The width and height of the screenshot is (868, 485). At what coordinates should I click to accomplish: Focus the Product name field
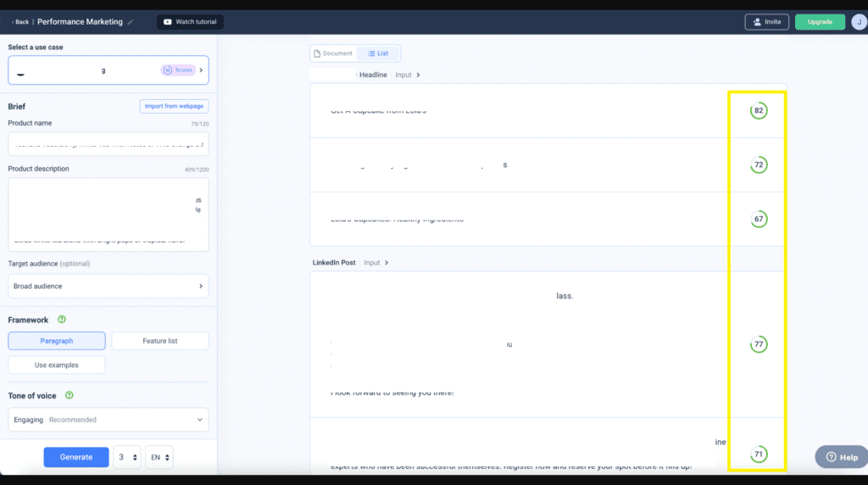(x=108, y=144)
